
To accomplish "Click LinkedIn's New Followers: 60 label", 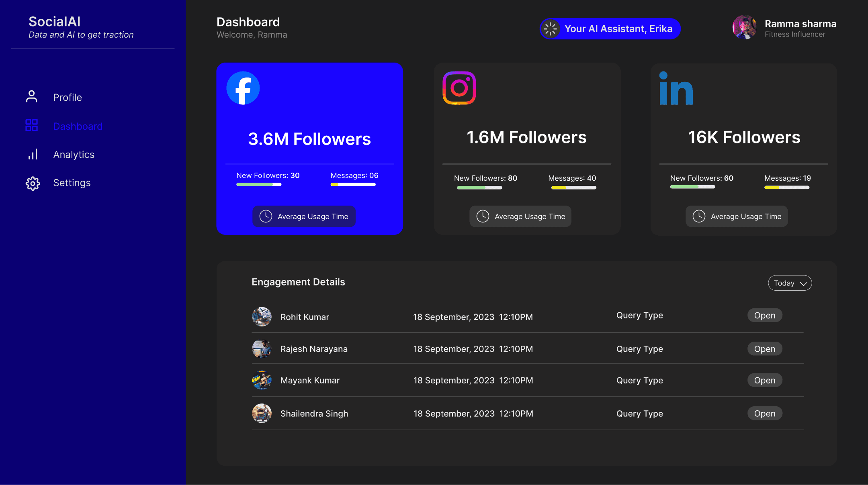I will click(x=702, y=178).
